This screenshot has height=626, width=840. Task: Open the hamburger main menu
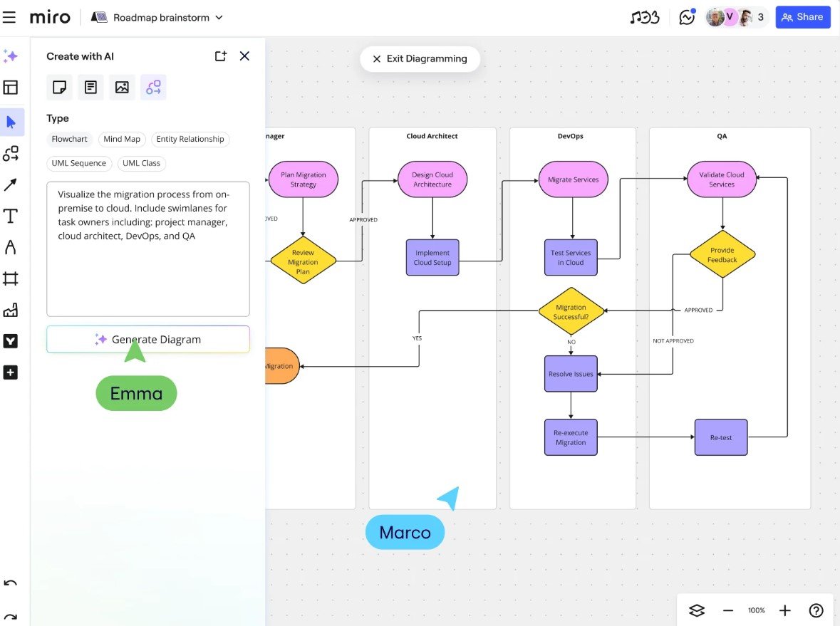point(9,17)
